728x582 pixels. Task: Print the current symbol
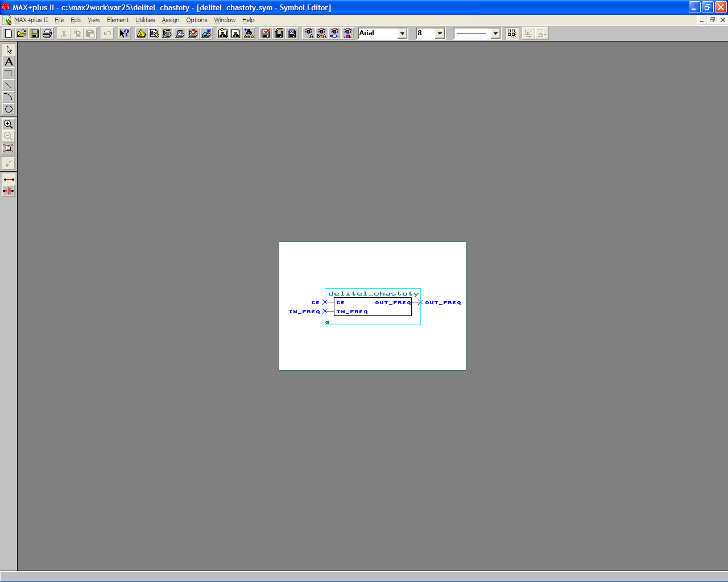[48, 34]
